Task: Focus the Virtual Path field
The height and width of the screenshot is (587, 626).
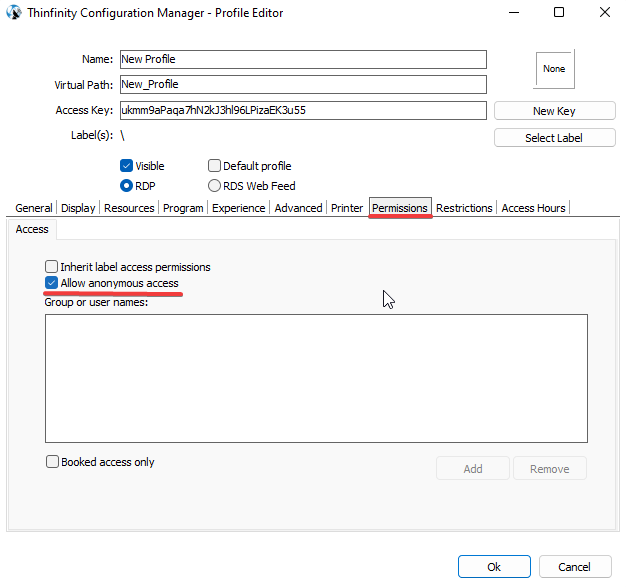Action: tap(303, 84)
